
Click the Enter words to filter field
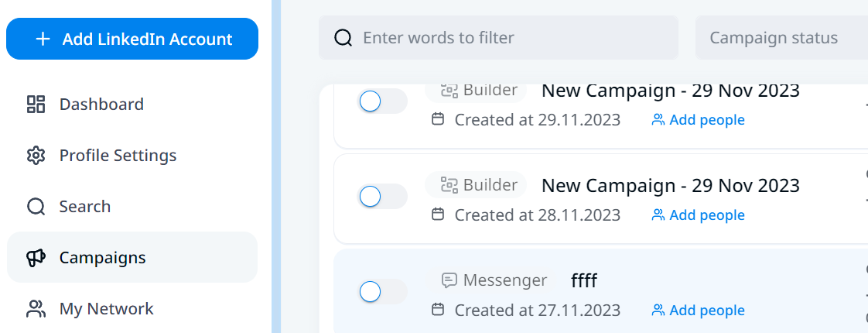(x=511, y=38)
